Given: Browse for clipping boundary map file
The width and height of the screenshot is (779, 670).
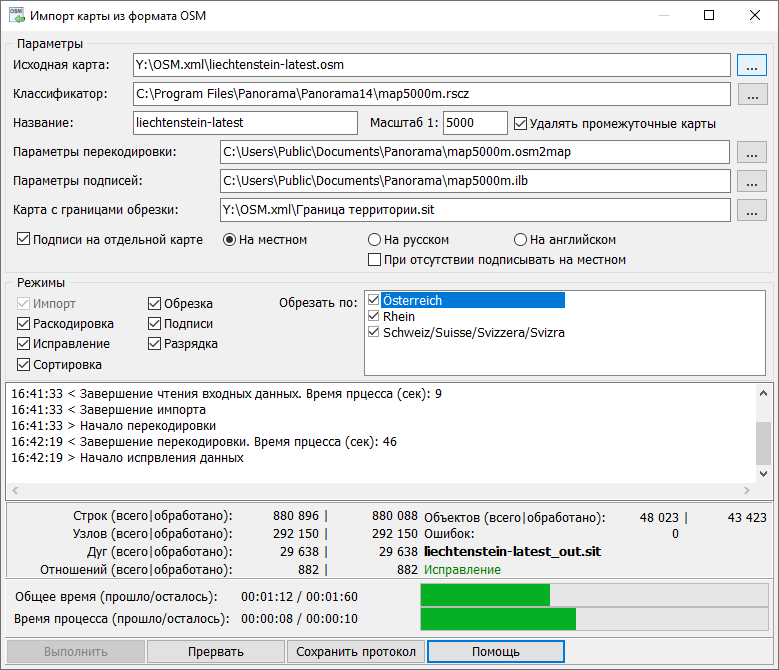Looking at the screenshot, I should [x=751, y=210].
